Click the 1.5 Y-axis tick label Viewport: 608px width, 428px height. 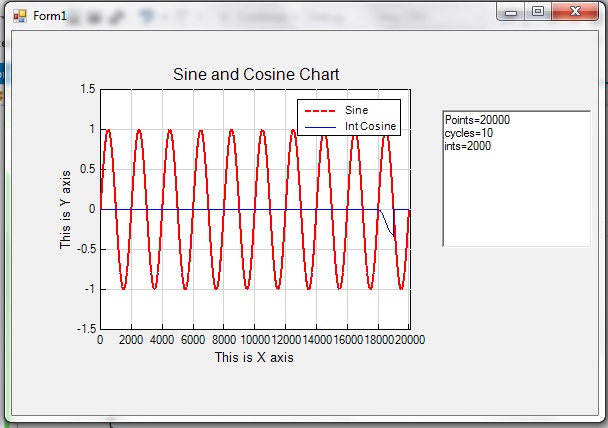pyautogui.click(x=88, y=89)
